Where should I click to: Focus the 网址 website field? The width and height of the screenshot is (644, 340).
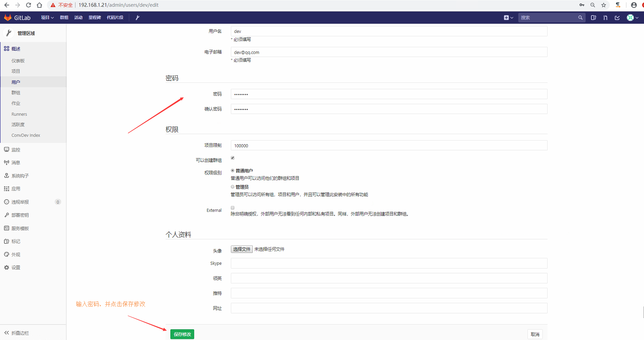click(x=389, y=308)
